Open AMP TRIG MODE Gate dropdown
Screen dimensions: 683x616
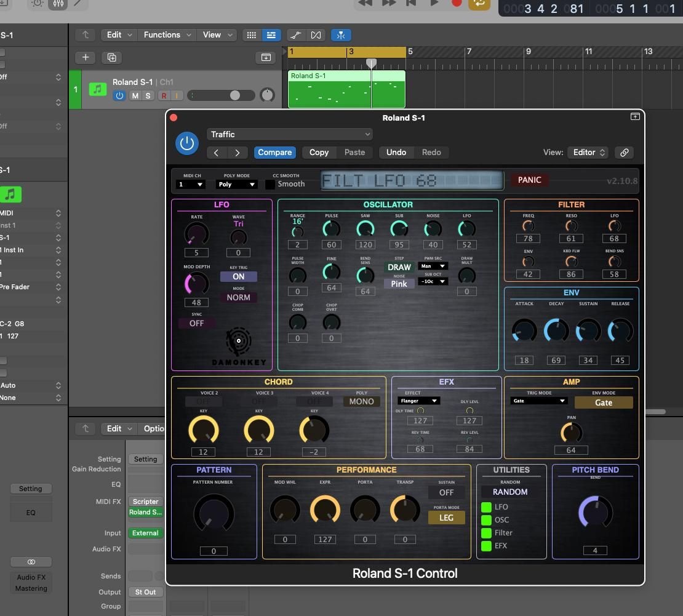pos(539,401)
